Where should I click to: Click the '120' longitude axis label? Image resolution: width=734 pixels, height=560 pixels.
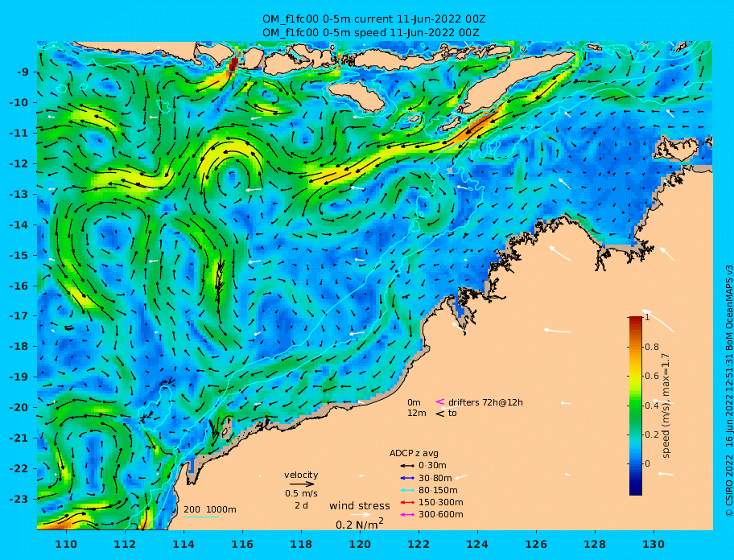pyautogui.click(x=360, y=544)
